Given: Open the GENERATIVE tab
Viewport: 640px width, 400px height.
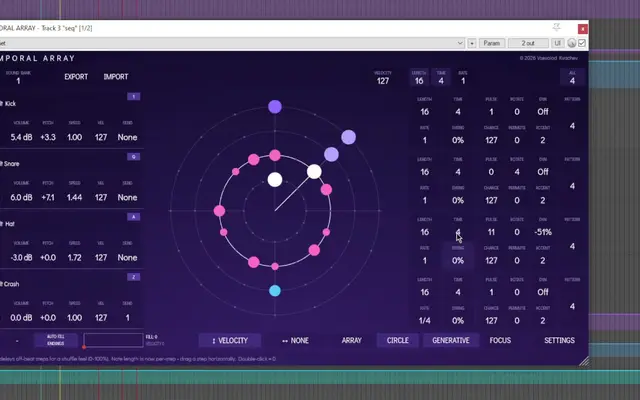Looking at the screenshot, I should click(x=451, y=340).
